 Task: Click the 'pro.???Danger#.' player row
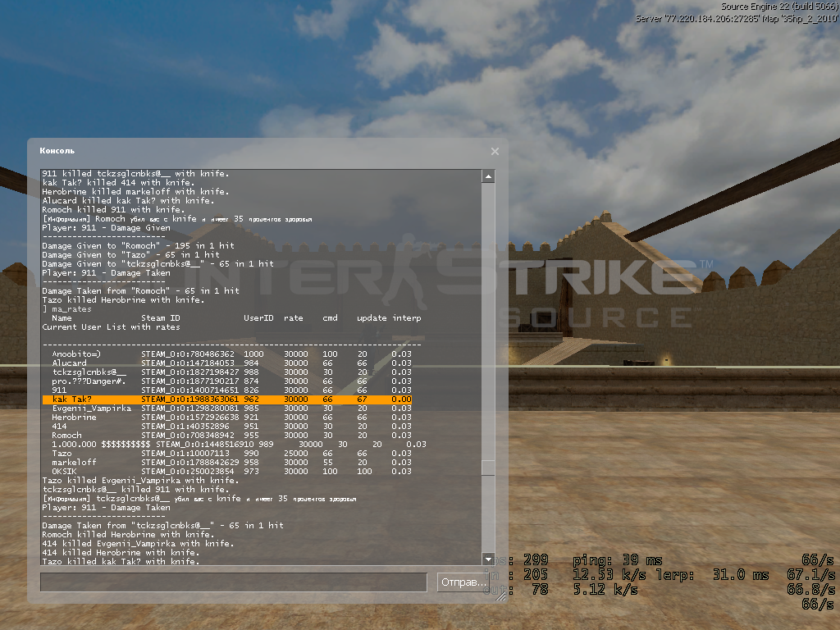click(231, 381)
